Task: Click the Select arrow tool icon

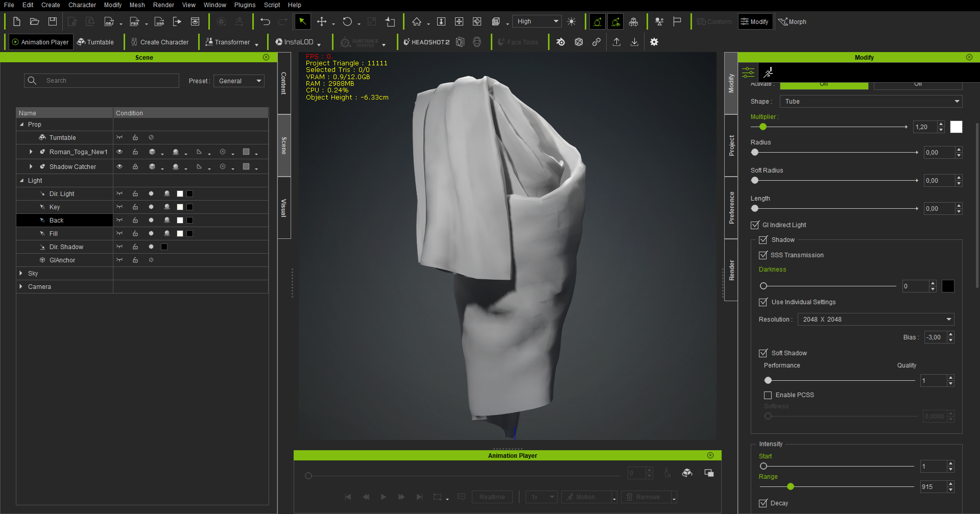Action: click(302, 21)
